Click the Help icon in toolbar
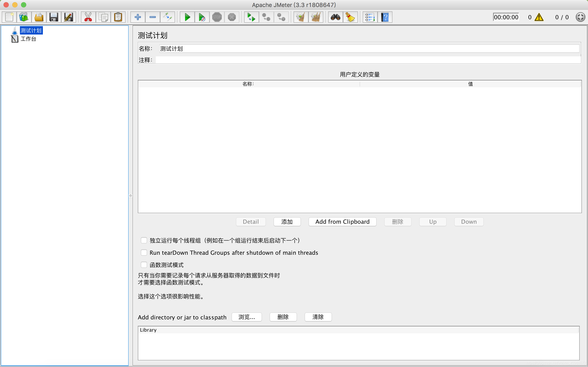 click(385, 17)
